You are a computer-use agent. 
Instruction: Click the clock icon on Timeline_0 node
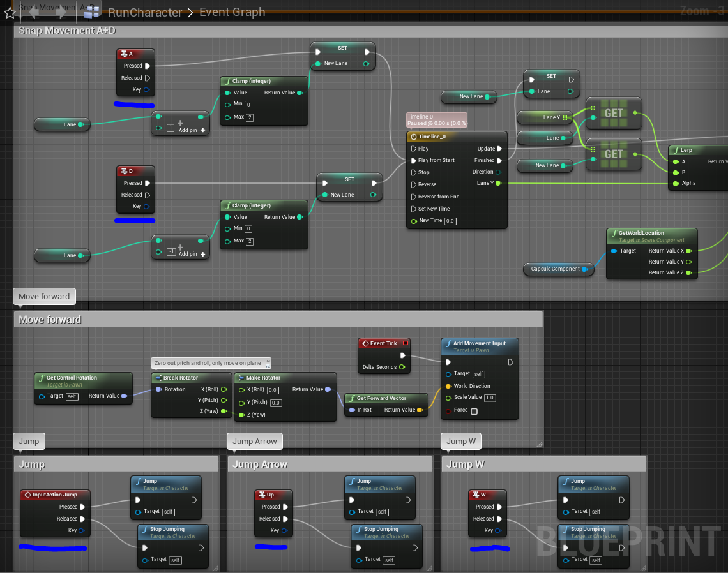click(413, 137)
